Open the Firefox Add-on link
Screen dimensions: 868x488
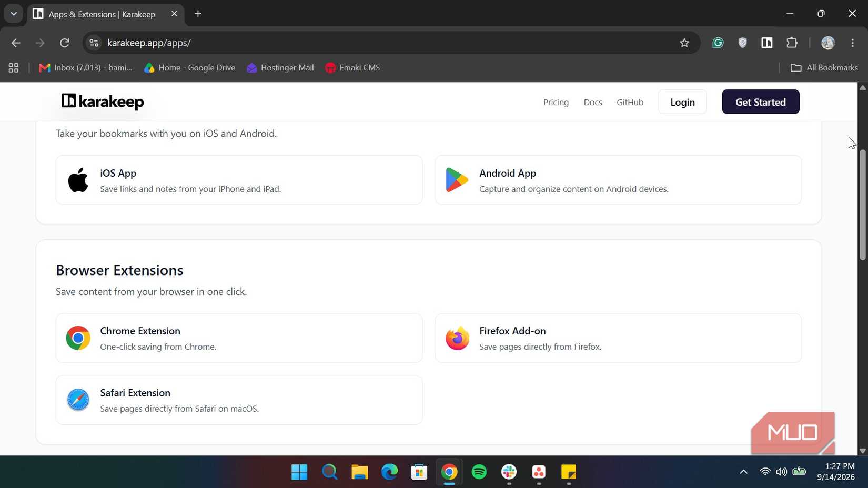618,338
